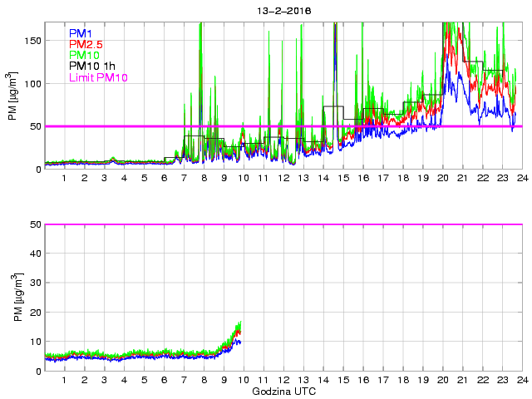The image size is (532, 399).
Task: Click hour 9 label under lower chart
Action: (224, 380)
